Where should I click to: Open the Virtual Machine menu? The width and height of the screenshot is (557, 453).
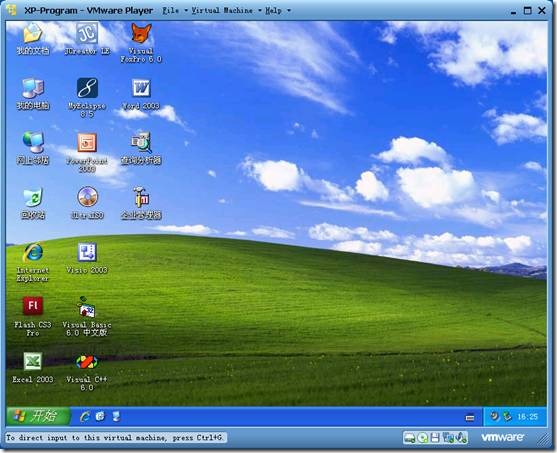pyautogui.click(x=227, y=11)
